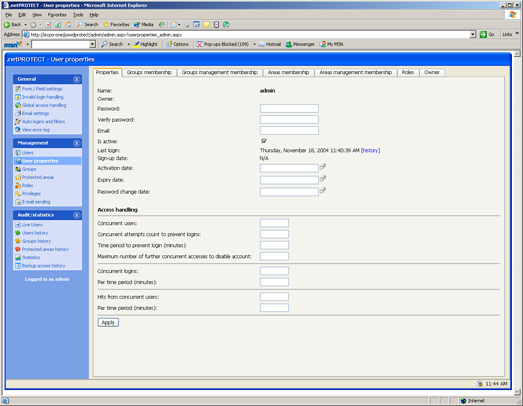Viewport: 523px width, 406px height.
Task: Focus the Password input field
Action: point(289,108)
